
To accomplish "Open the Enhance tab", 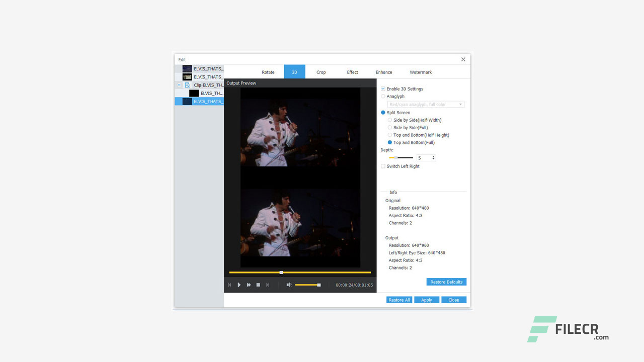I will [384, 72].
